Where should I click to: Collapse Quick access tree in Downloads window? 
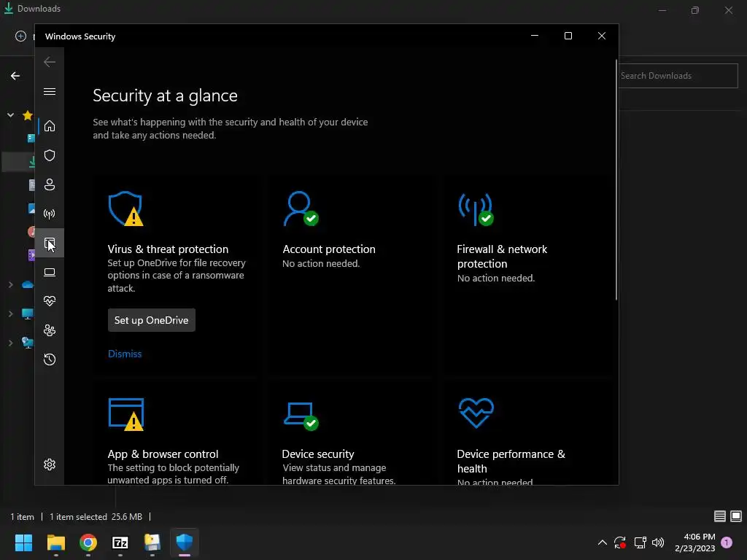click(10, 114)
